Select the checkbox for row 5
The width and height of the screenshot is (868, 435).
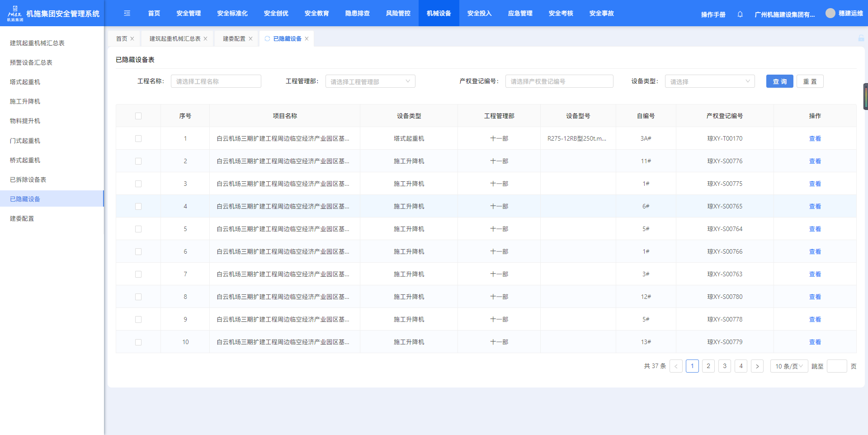[x=138, y=229]
